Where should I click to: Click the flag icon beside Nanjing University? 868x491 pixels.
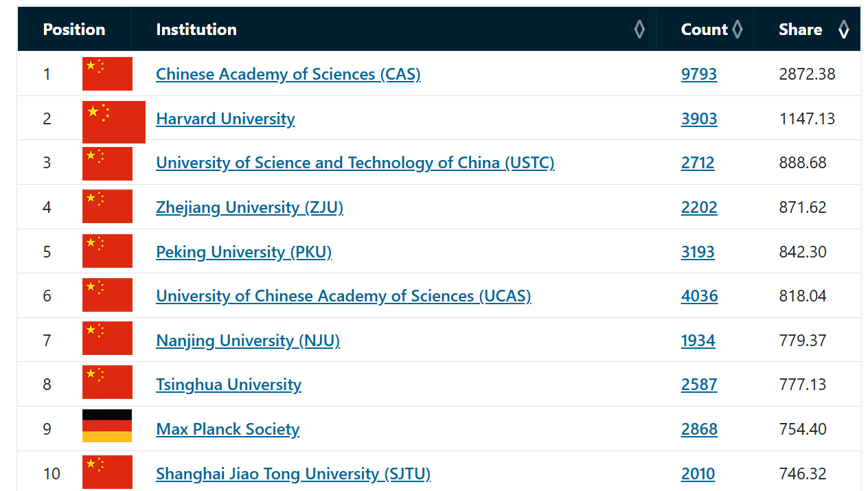[x=107, y=339]
